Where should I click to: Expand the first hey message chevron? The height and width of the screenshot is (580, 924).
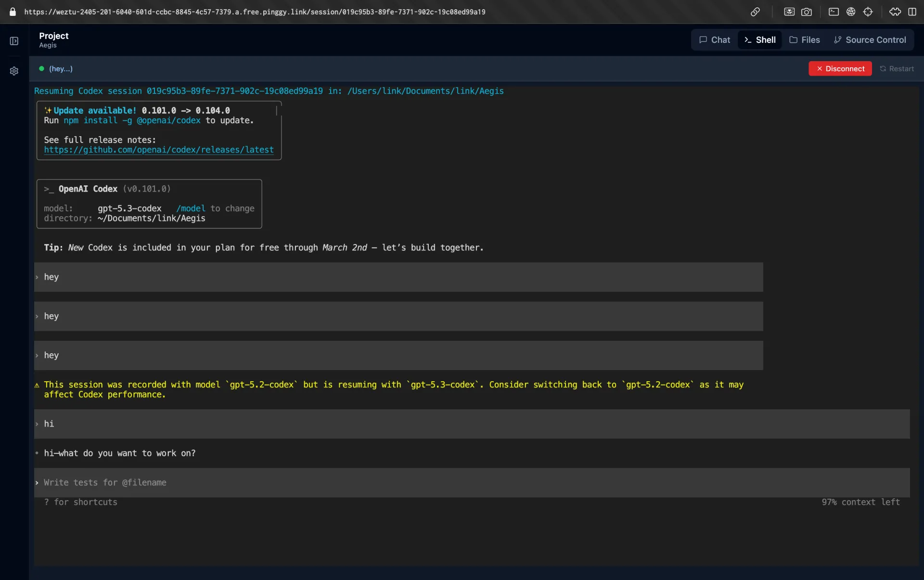click(x=37, y=277)
